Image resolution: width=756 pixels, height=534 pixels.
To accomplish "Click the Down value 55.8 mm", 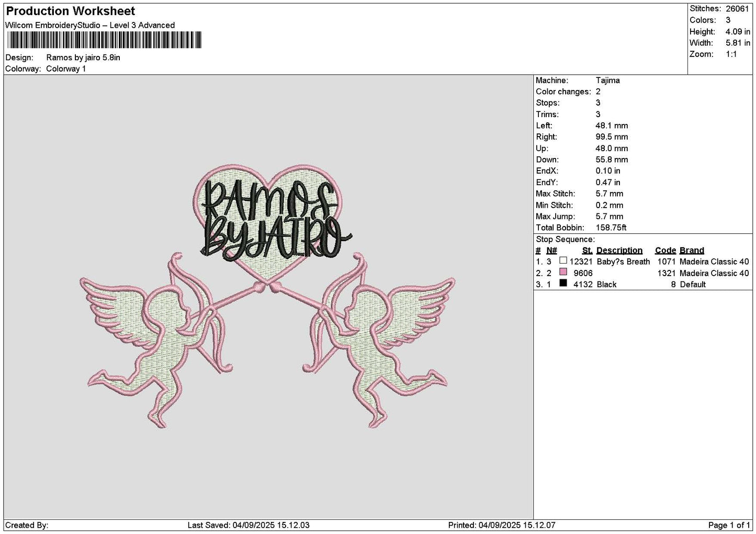I will (612, 160).
